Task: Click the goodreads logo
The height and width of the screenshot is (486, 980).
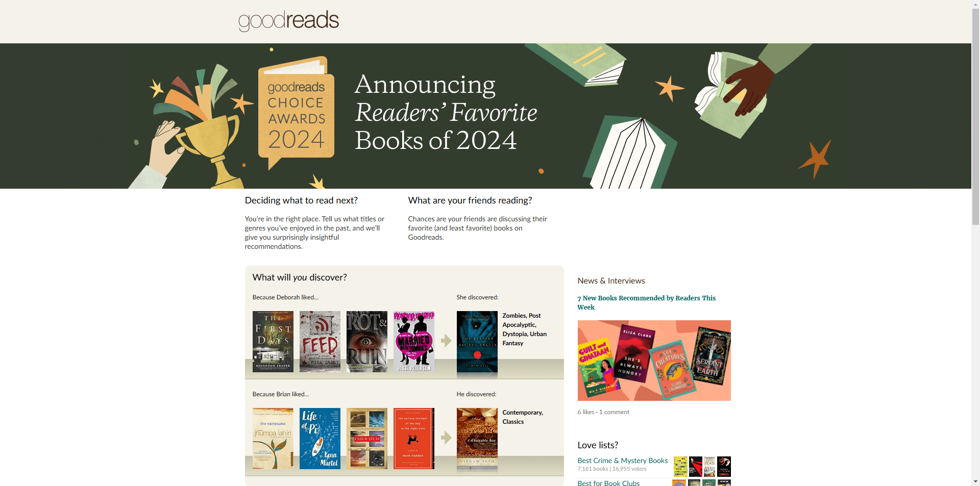Action: (x=288, y=21)
